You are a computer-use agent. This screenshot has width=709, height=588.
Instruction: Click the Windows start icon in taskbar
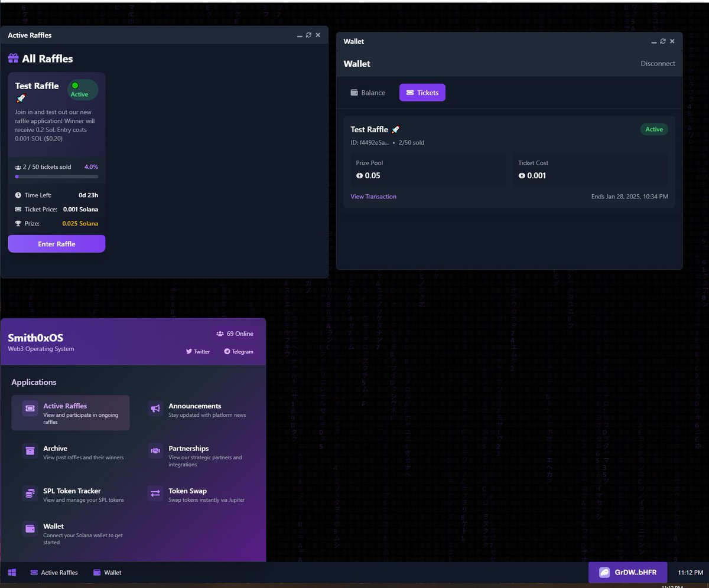point(12,573)
